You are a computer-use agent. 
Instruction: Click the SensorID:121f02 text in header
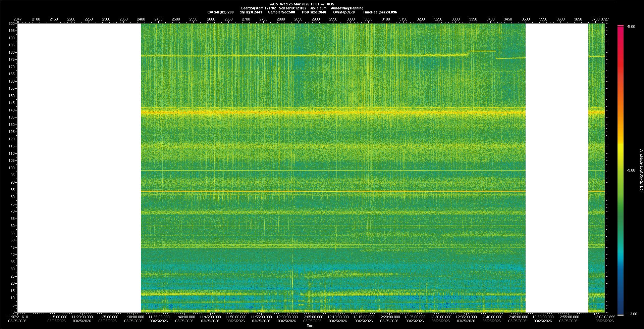(292, 8)
